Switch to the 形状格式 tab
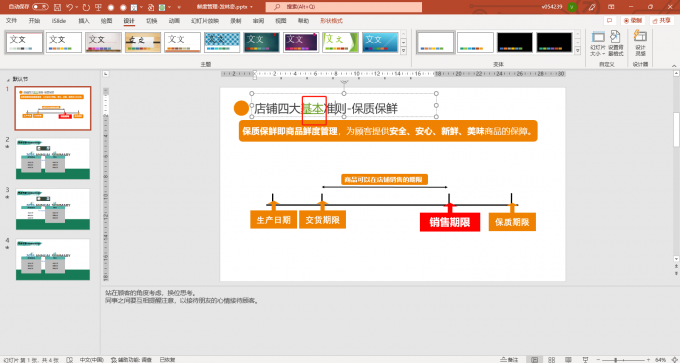 331,21
